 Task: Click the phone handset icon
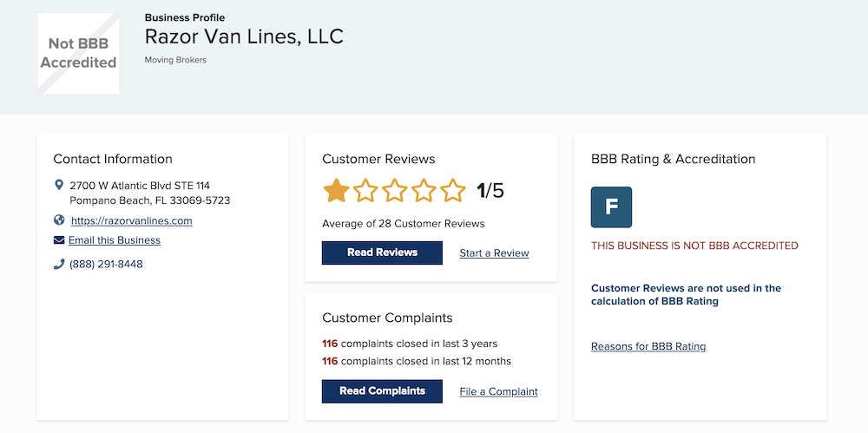[x=59, y=264]
